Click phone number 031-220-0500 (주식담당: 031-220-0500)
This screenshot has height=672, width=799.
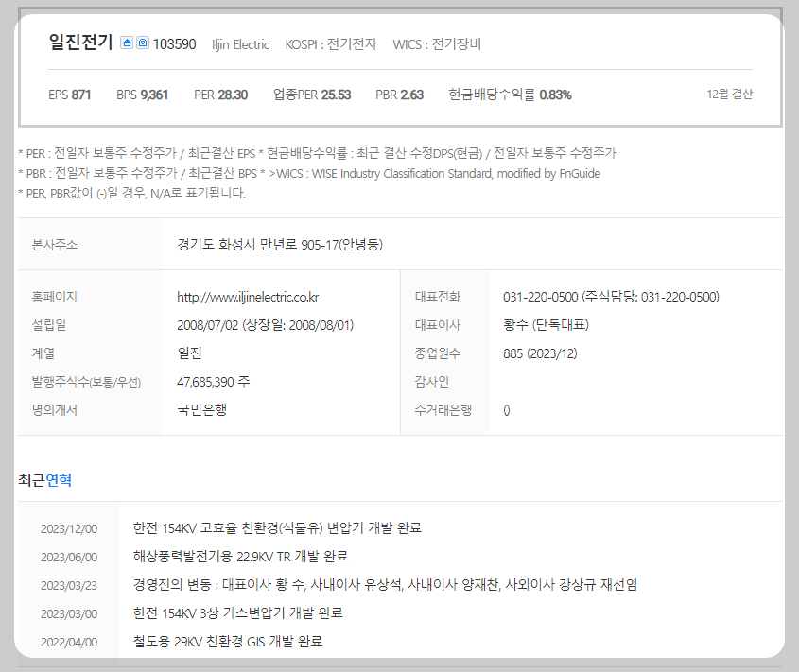click(611, 297)
